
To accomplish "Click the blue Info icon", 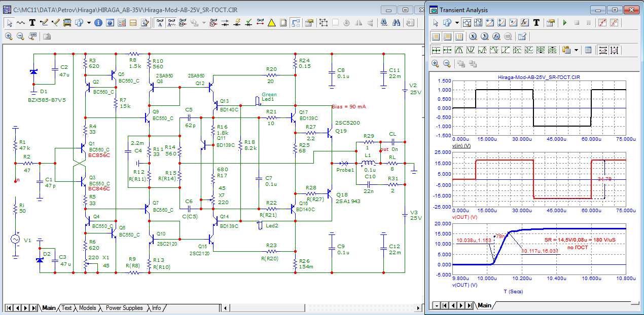I will click(x=98, y=23).
